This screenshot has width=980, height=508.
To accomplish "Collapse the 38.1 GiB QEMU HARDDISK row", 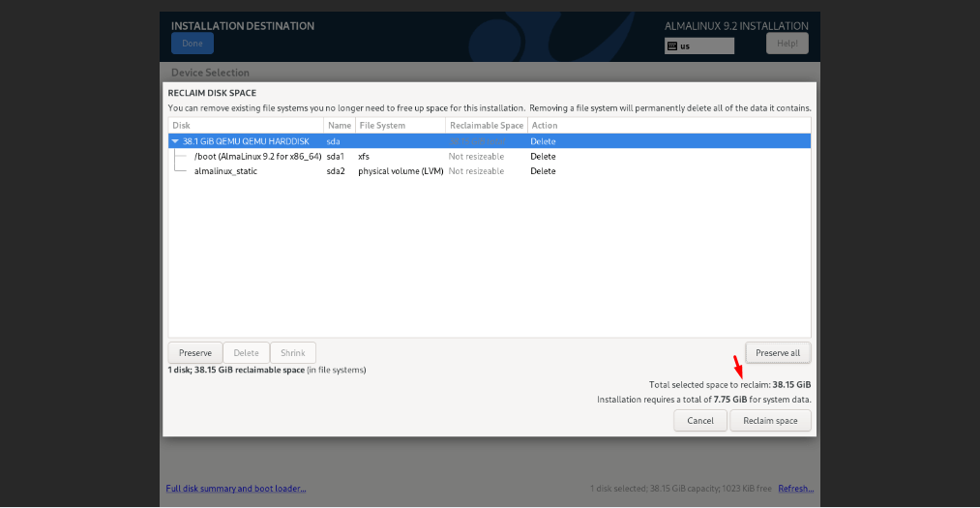I will tap(175, 142).
